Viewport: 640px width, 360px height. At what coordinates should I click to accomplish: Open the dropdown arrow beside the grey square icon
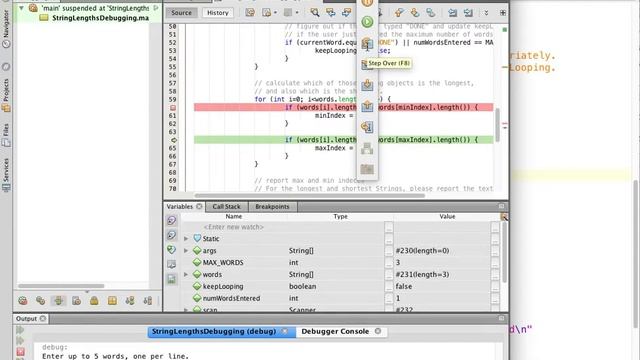click(x=297, y=13)
